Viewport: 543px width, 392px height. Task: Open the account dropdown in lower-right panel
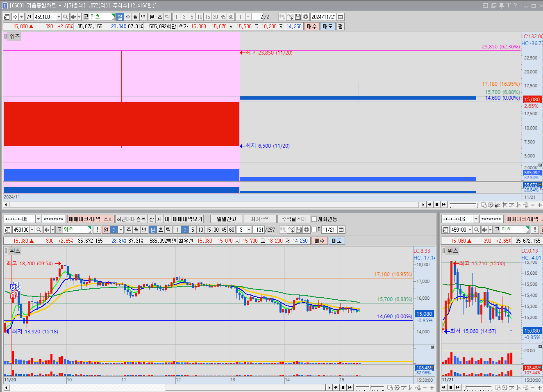click(x=476, y=219)
